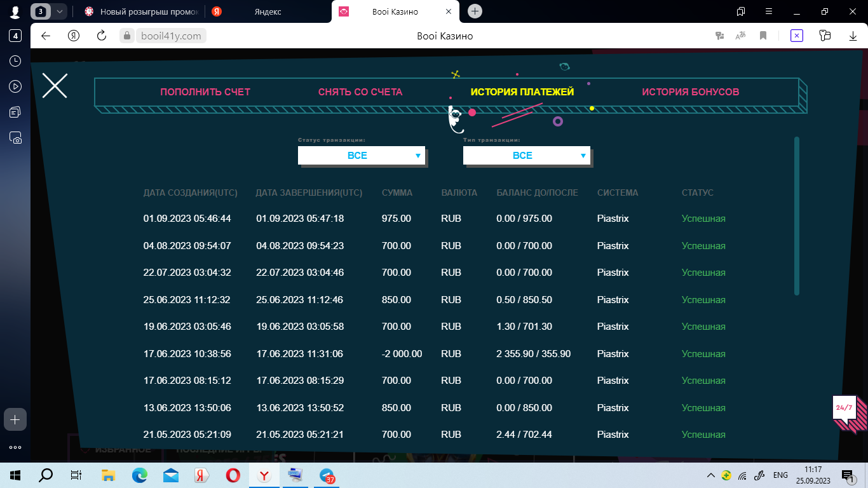Expand the tab group counter dropdown
Screen dimensions: 868x488
(60, 11)
